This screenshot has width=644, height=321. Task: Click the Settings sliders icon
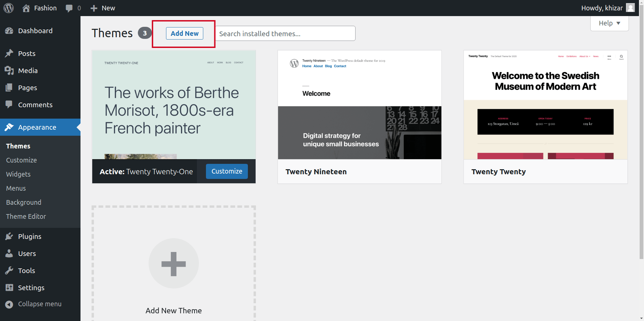pos(9,288)
